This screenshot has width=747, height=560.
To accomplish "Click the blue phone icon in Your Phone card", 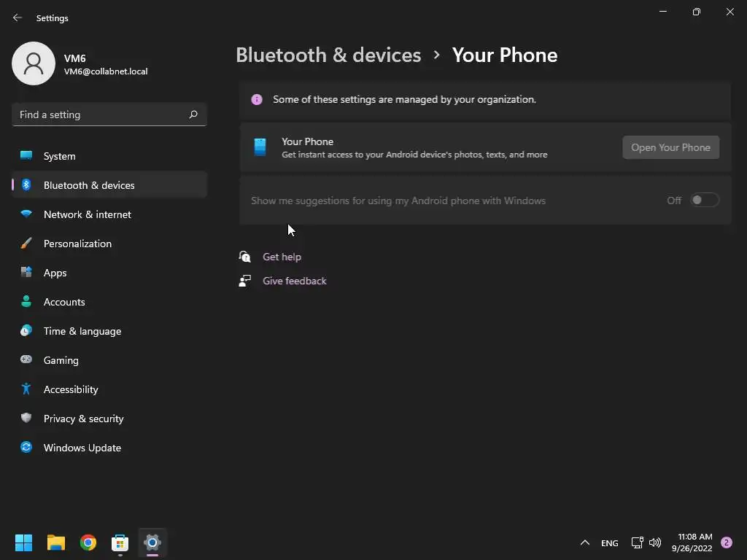I will pyautogui.click(x=260, y=147).
